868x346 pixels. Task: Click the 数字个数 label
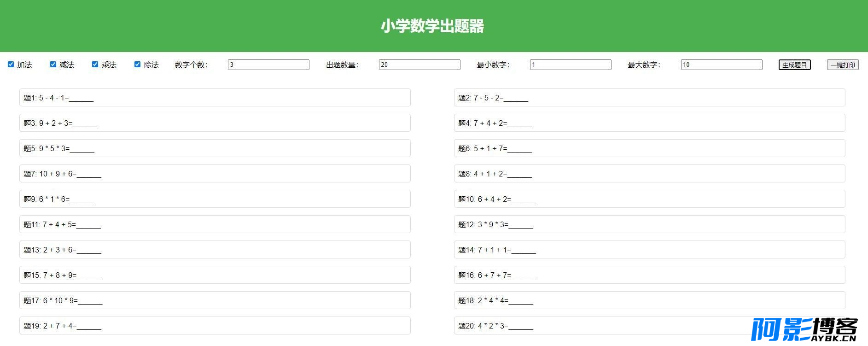191,65
